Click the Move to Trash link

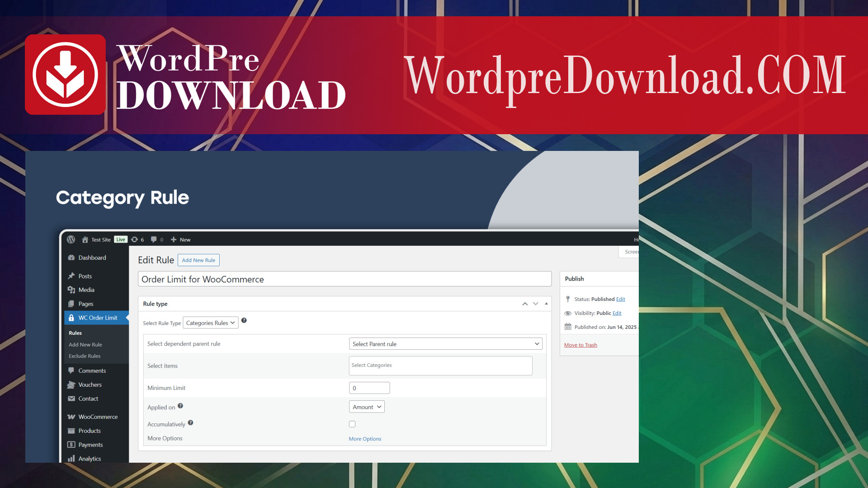point(580,345)
